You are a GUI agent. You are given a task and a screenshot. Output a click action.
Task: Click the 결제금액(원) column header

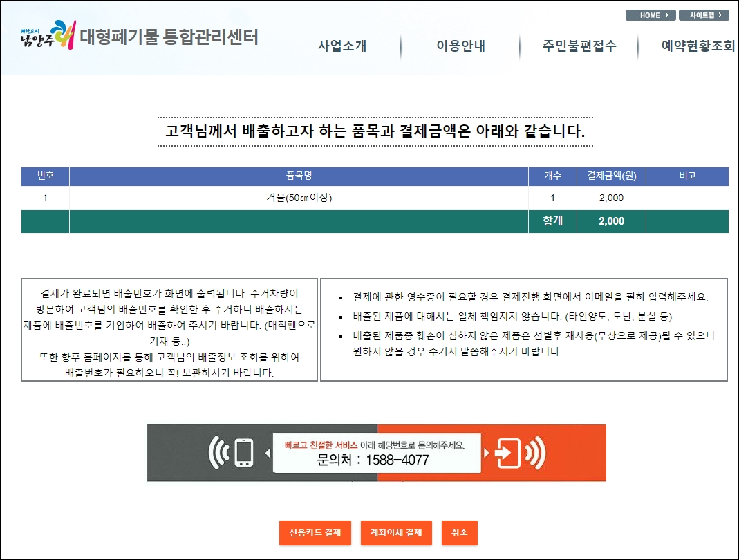(x=611, y=176)
